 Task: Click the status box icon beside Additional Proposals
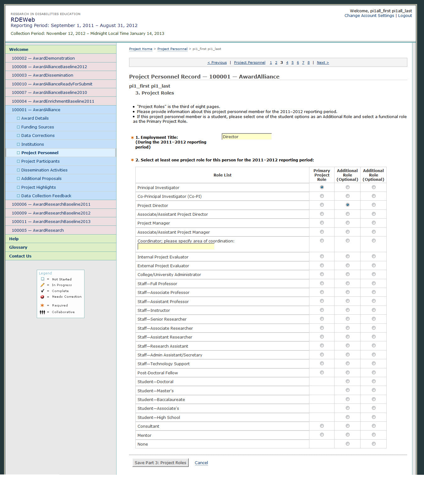point(19,179)
